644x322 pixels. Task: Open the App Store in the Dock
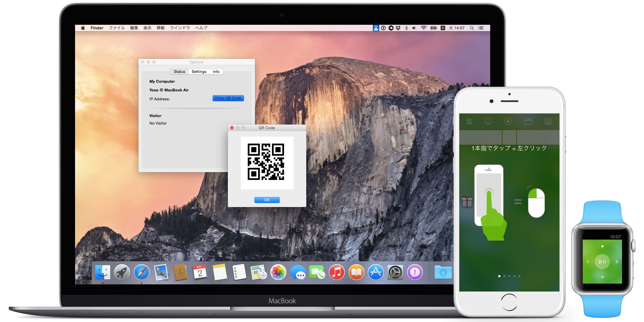click(376, 272)
